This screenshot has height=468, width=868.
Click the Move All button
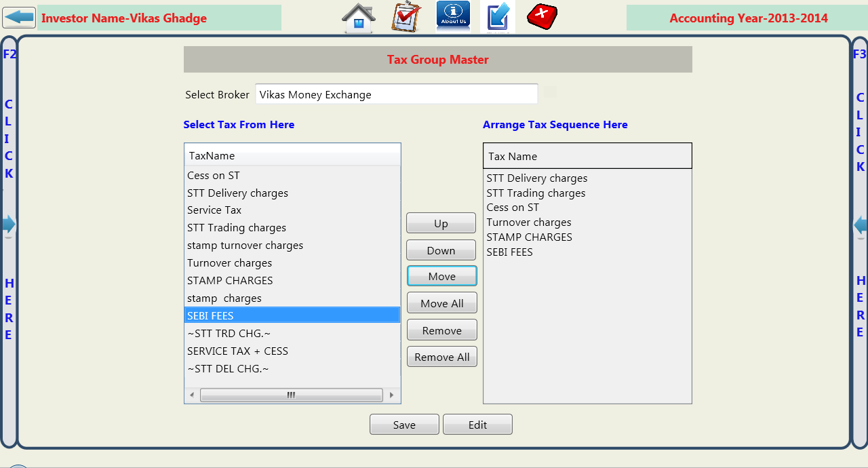click(x=441, y=303)
